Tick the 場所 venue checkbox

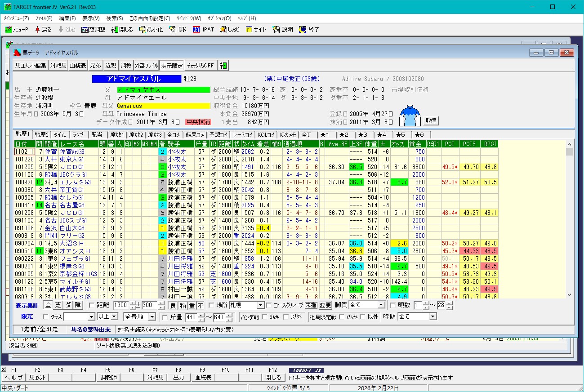(211, 306)
